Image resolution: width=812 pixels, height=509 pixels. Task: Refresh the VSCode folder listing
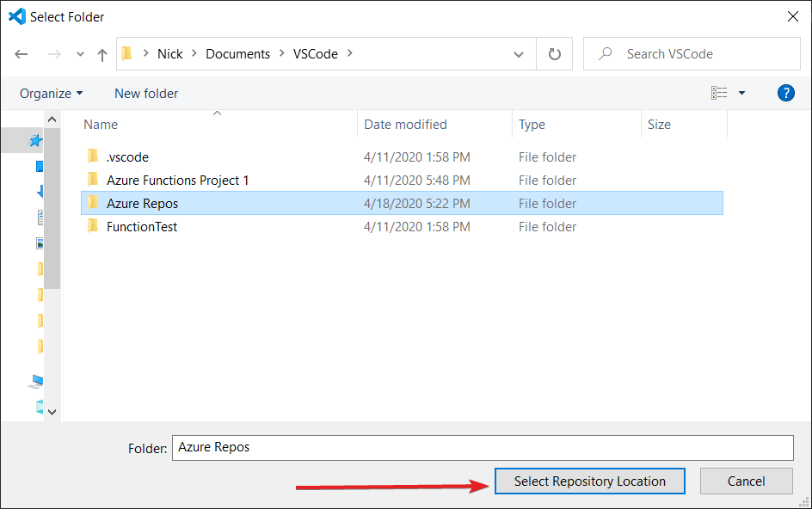coord(554,54)
